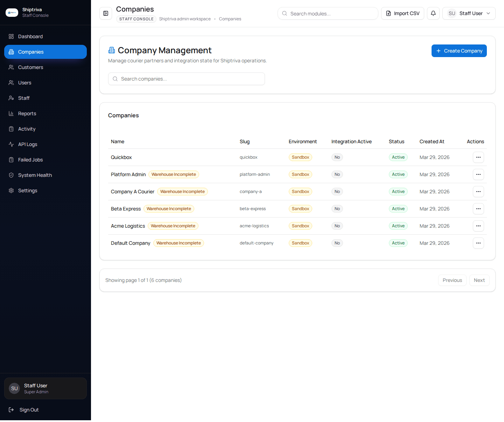Import companies via CSV
This screenshot has width=504, height=422.
(402, 13)
